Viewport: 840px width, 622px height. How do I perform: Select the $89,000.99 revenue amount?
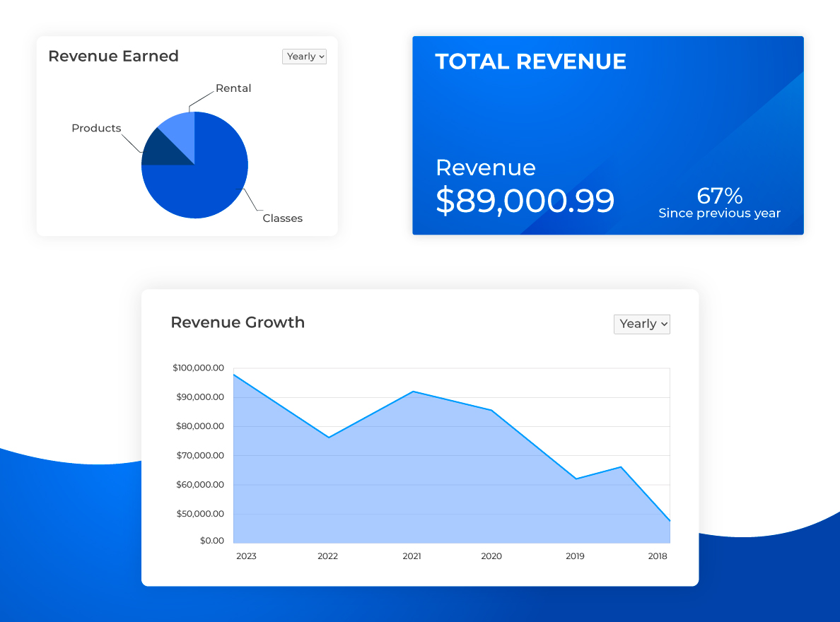[x=525, y=201]
